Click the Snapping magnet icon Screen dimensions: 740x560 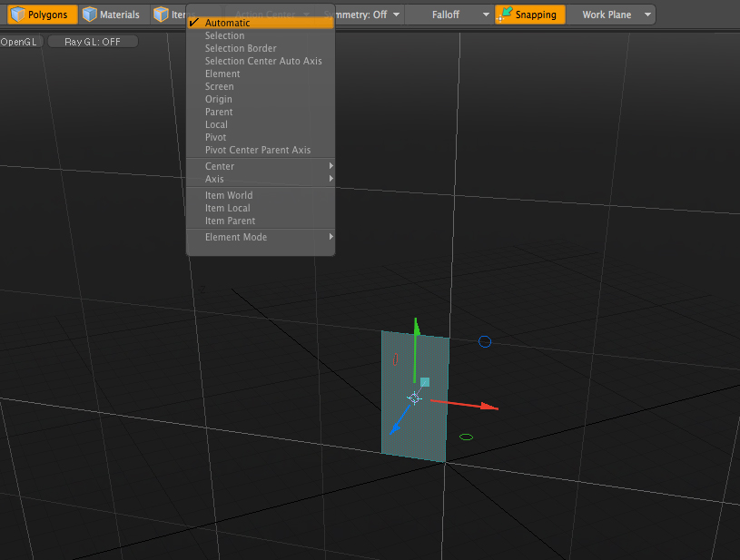coord(503,14)
